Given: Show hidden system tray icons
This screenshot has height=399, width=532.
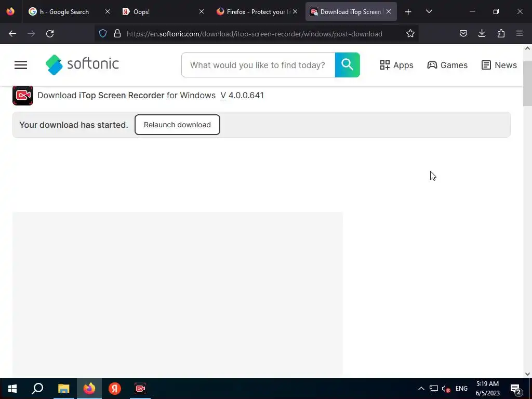Looking at the screenshot, I should point(421,389).
